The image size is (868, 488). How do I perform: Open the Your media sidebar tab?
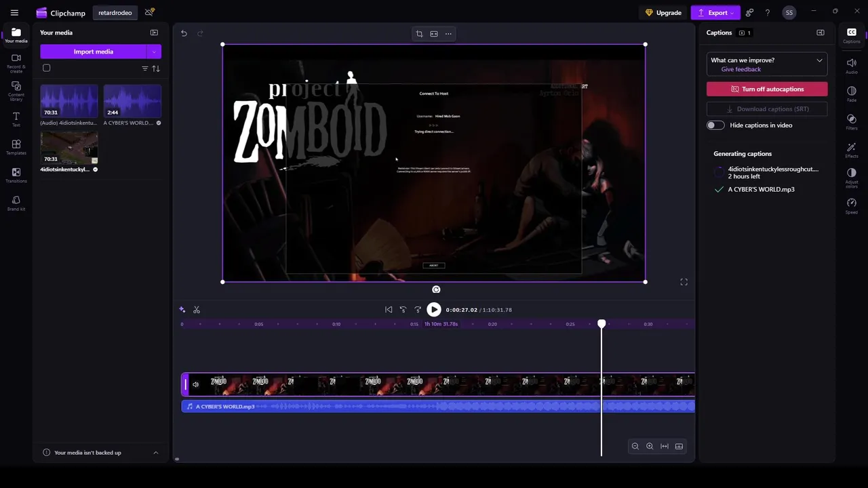point(16,35)
